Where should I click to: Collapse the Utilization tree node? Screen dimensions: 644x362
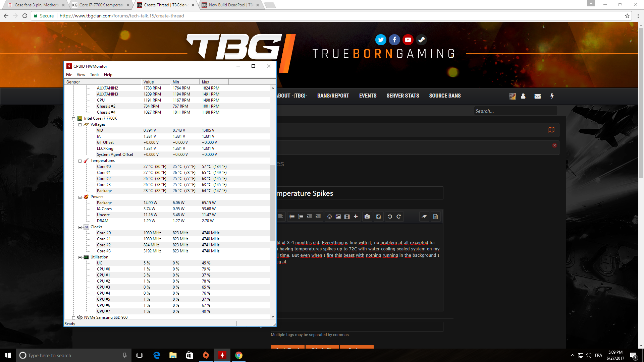point(80,257)
